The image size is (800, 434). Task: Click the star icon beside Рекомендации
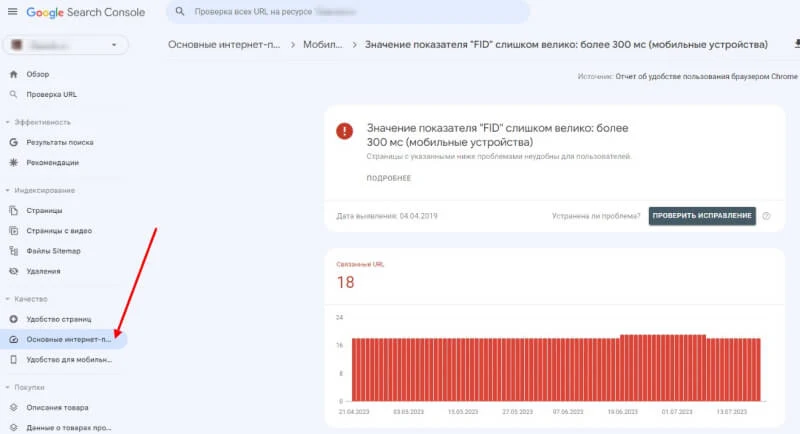coord(13,163)
